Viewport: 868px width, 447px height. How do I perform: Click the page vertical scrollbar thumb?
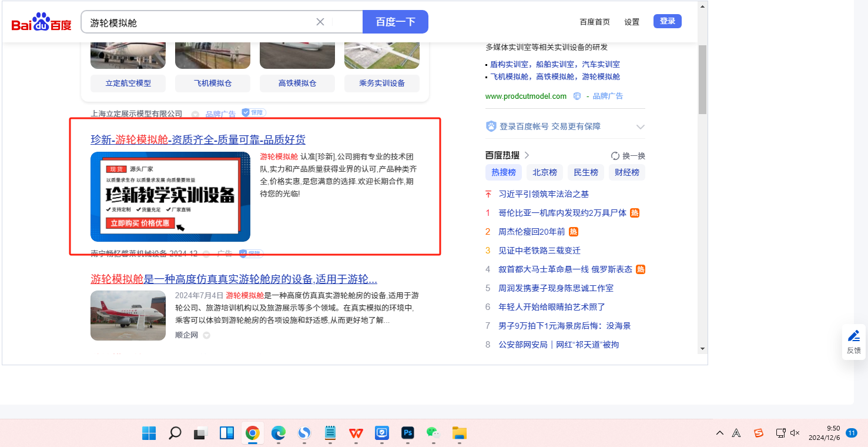(x=702, y=79)
